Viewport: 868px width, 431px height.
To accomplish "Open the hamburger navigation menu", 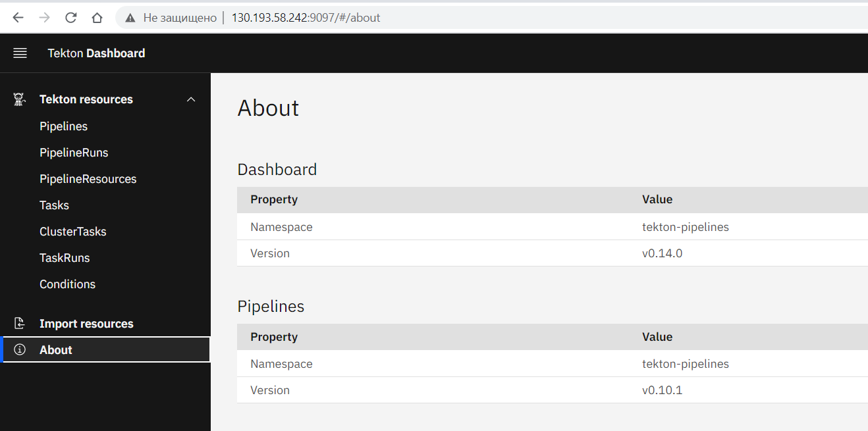I will tap(20, 53).
